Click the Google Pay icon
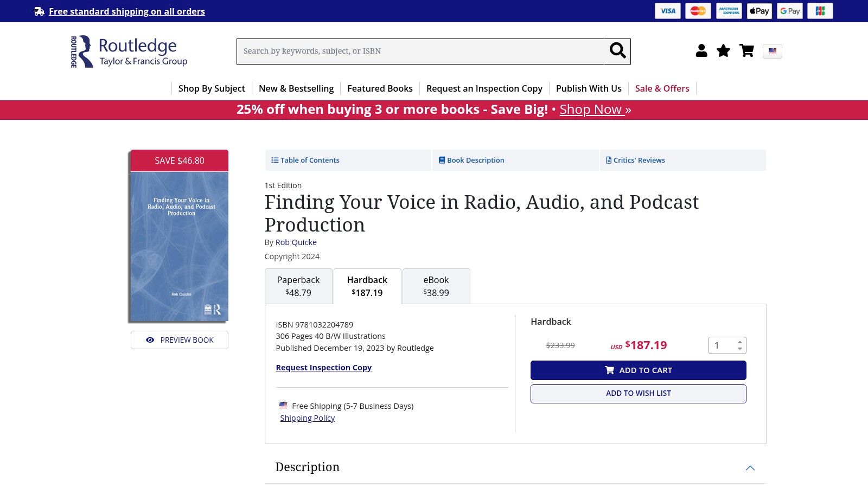This screenshot has height=488, width=868. (x=790, y=11)
